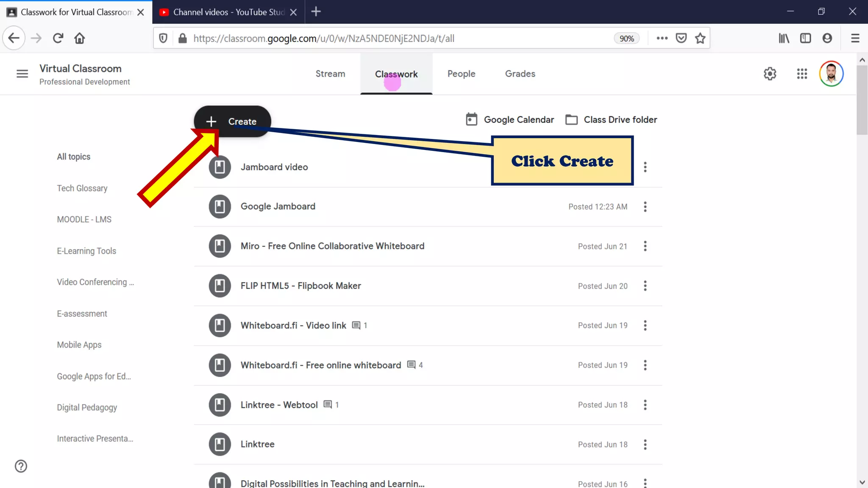Go to the browser home page icon

79,38
